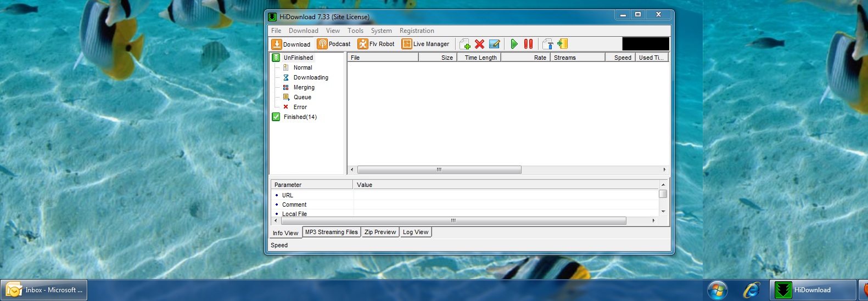Select the UnFinished tree category
The width and height of the screenshot is (868, 301).
pos(298,58)
